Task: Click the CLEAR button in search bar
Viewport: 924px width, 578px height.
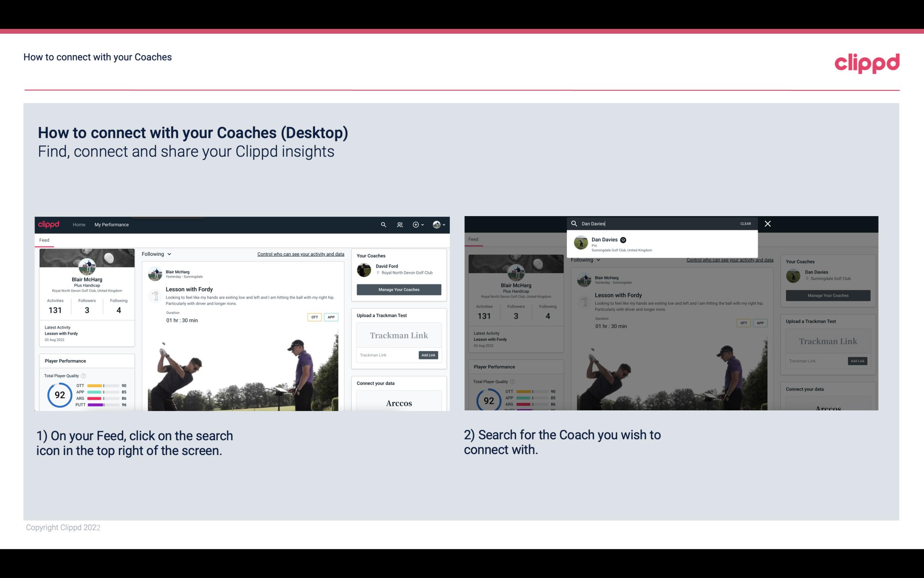Action: (x=746, y=223)
